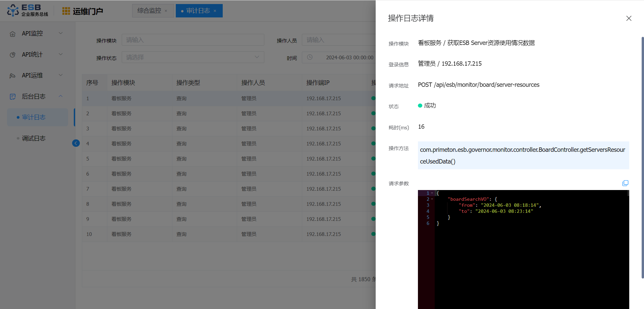644x309 pixels.
Task: Click the API监控 home icon in sidebar
Action: (x=13, y=34)
